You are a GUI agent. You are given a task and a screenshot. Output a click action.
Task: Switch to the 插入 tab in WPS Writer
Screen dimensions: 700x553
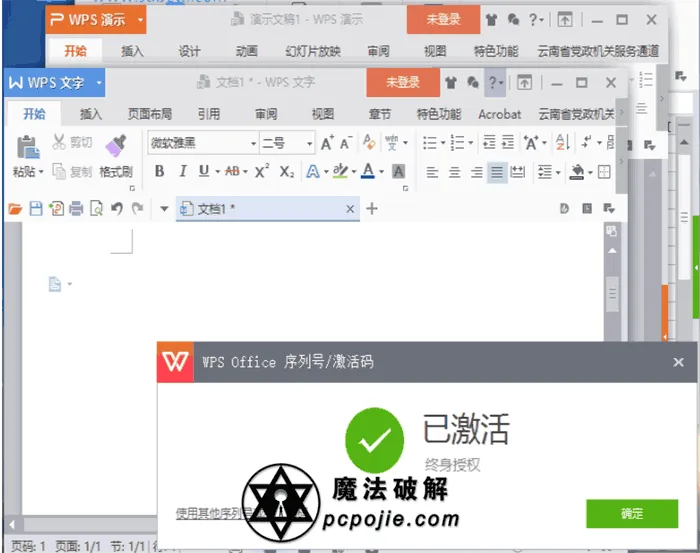point(91,114)
